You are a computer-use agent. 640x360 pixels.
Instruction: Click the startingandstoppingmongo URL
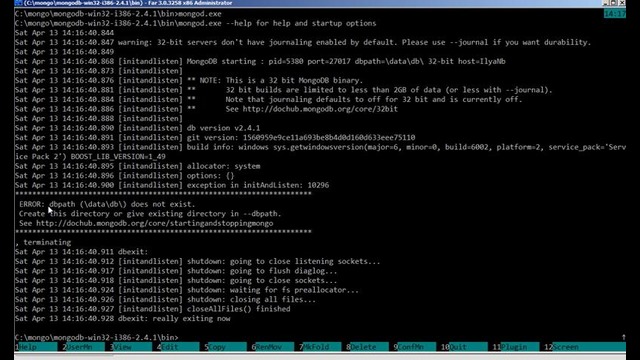(155, 223)
